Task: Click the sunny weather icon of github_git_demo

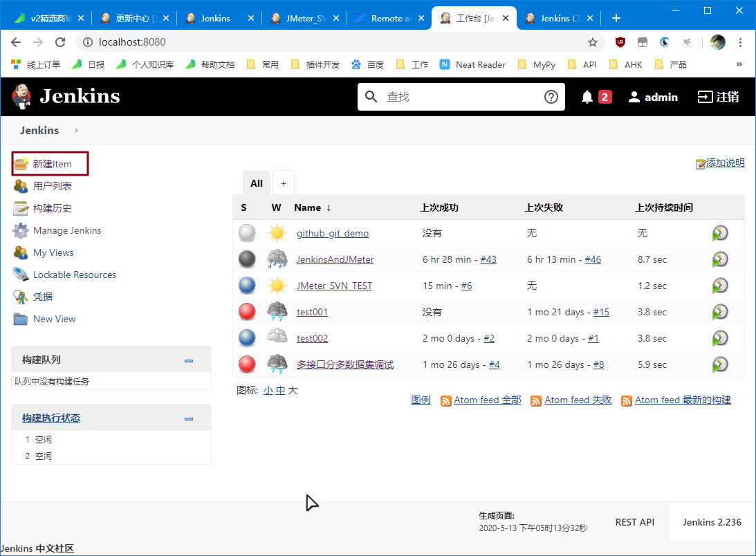Action: [277, 233]
